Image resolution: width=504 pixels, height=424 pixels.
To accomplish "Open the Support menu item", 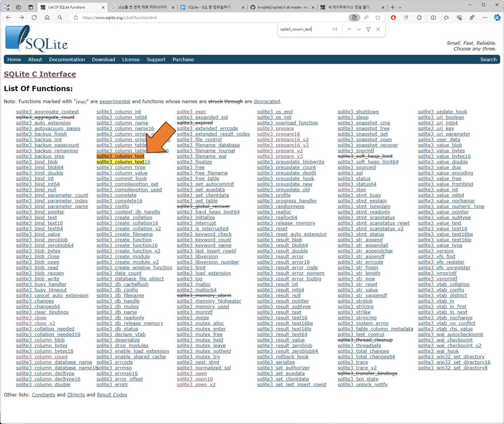I will pos(156,60).
